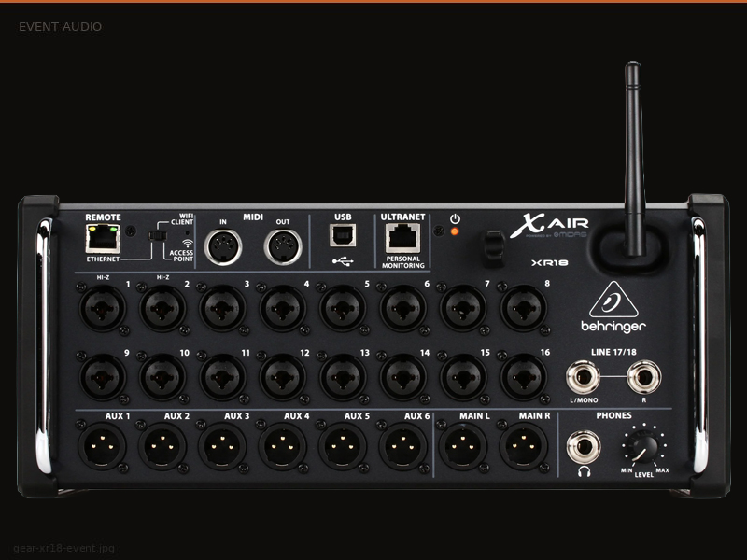Click the Line 17/18 L/MONO jack
747x560 pixels.
pos(583,377)
